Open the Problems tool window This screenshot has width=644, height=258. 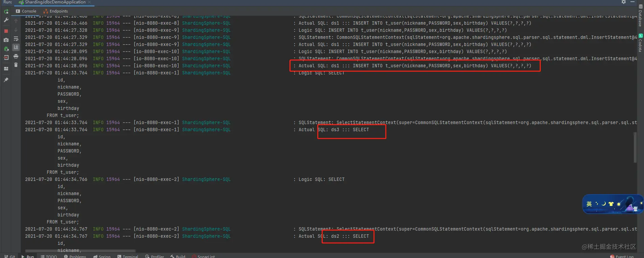[x=75, y=256]
